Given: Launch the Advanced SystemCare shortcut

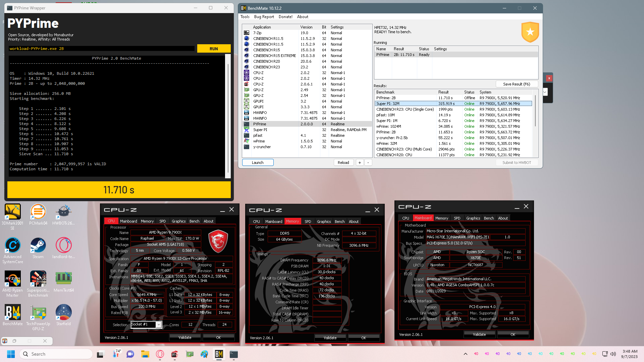Looking at the screenshot, I should [x=12, y=250].
